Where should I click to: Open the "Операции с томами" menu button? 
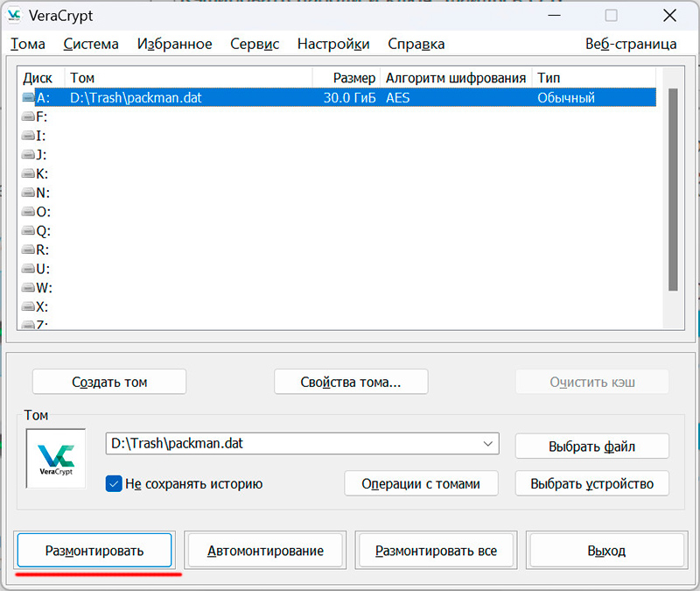click(422, 483)
